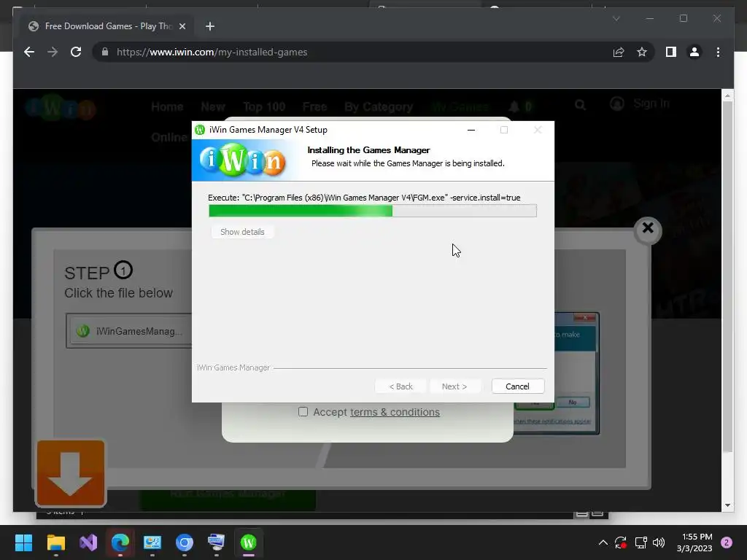Screen dimensions: 747x560
Task: Click the sync status tray icon
Action: 621,542
